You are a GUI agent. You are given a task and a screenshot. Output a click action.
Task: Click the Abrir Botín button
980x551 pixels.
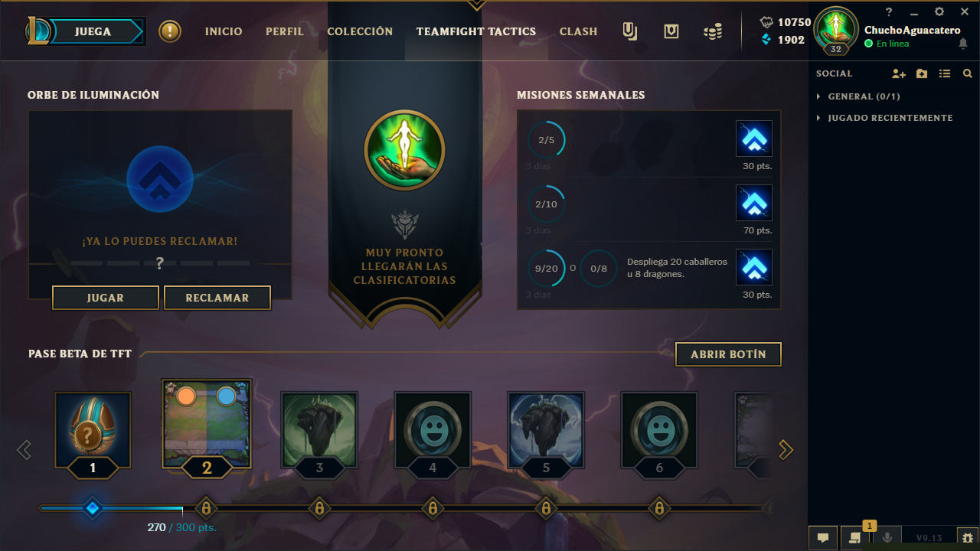tap(728, 354)
